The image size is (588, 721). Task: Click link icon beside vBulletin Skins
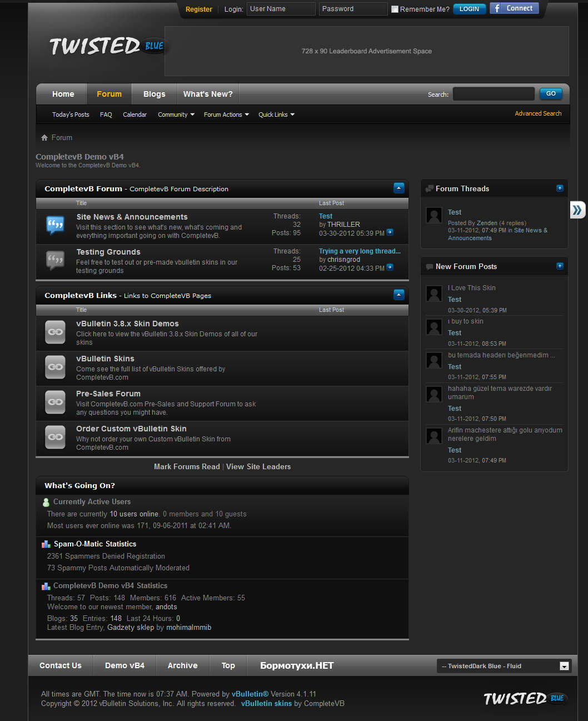(x=55, y=367)
